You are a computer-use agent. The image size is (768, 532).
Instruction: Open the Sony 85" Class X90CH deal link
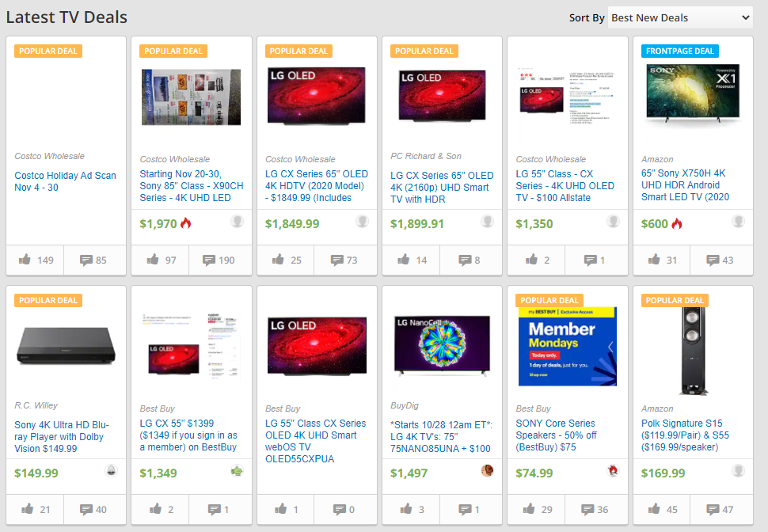point(192,186)
